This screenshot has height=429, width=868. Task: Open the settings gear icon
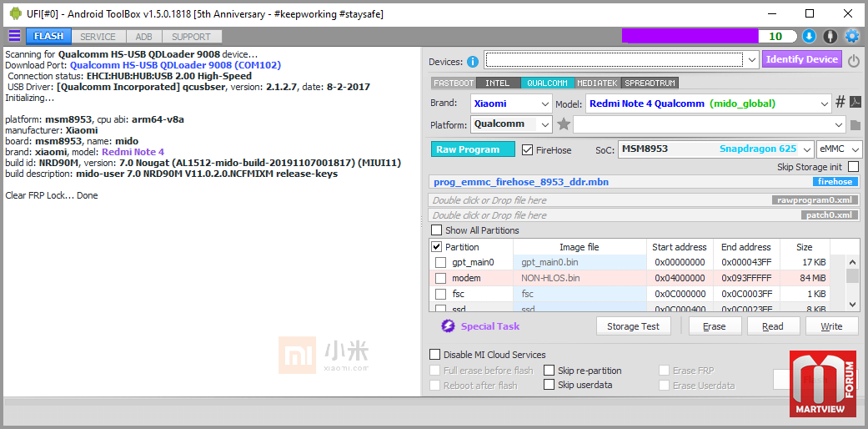(851, 36)
